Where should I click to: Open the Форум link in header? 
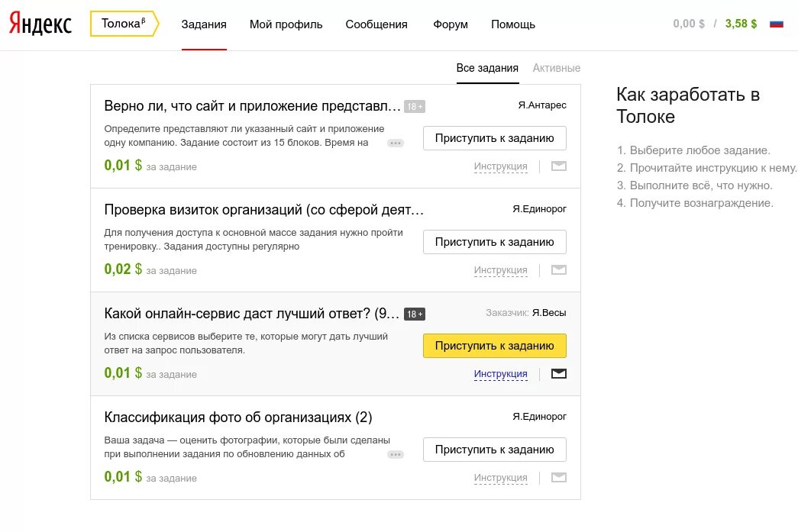click(x=450, y=24)
